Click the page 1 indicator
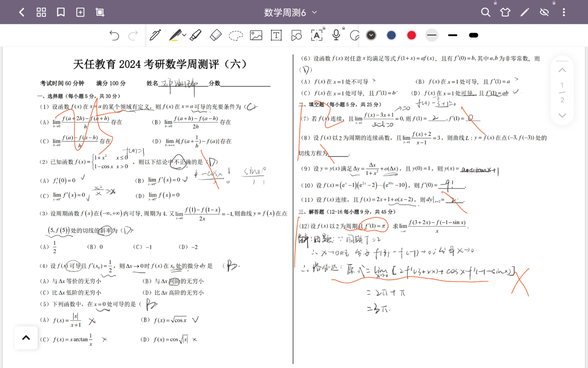The height and width of the screenshot is (368, 588). (562, 85)
